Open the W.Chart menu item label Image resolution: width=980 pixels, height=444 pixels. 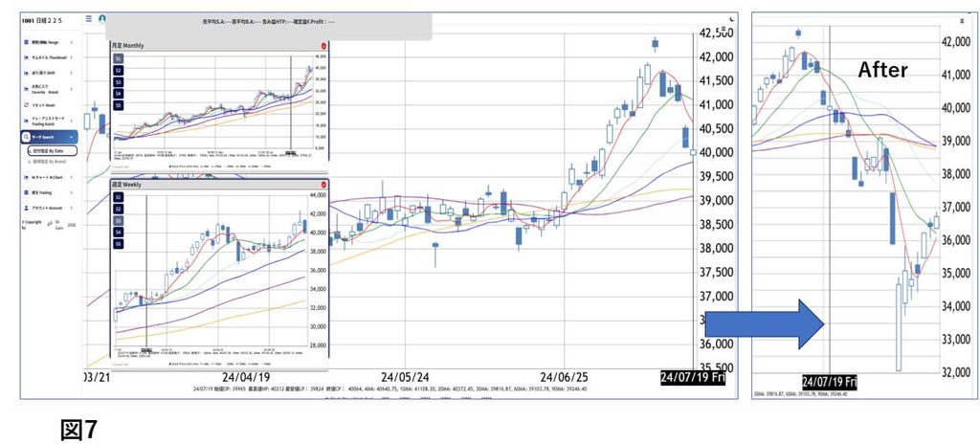(46, 177)
